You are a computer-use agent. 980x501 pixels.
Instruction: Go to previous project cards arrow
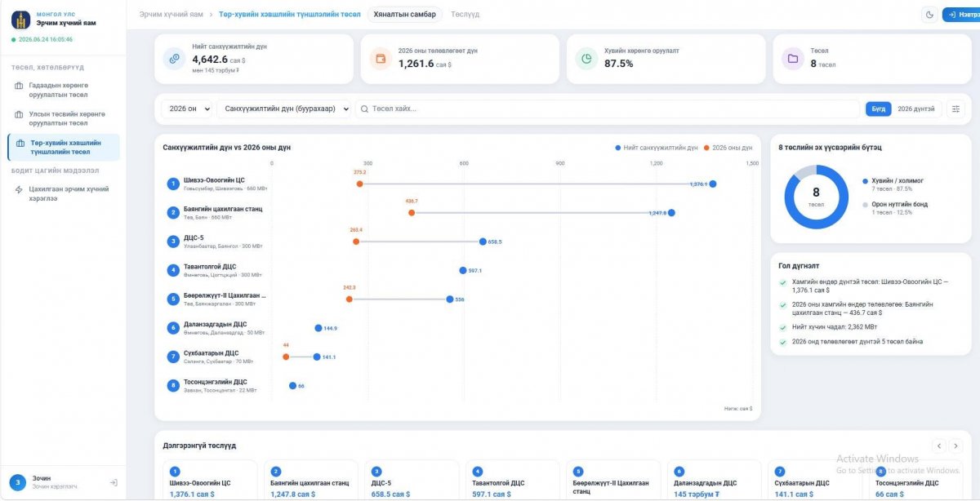click(x=939, y=446)
